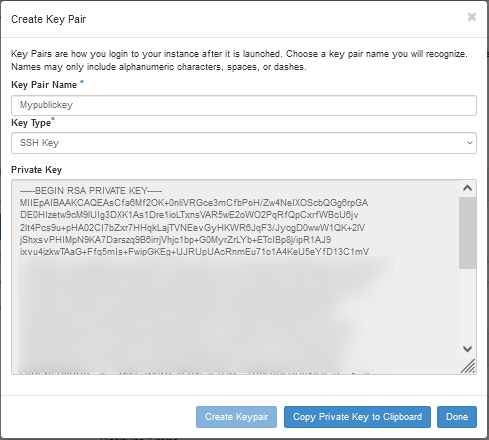Click the Create Keypair button
Screen dimensions: 489x440
point(236,417)
